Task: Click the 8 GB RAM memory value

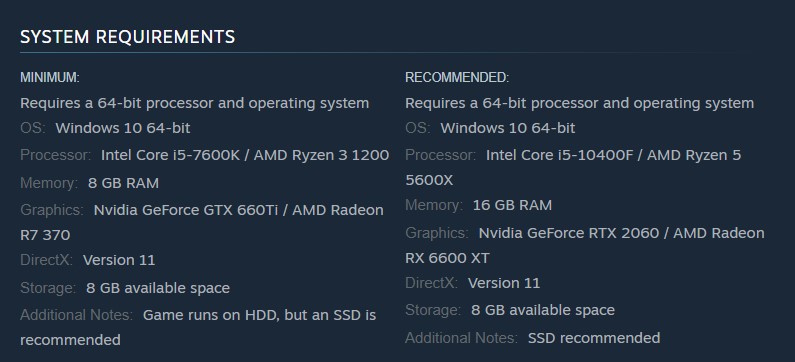Action: tap(123, 183)
